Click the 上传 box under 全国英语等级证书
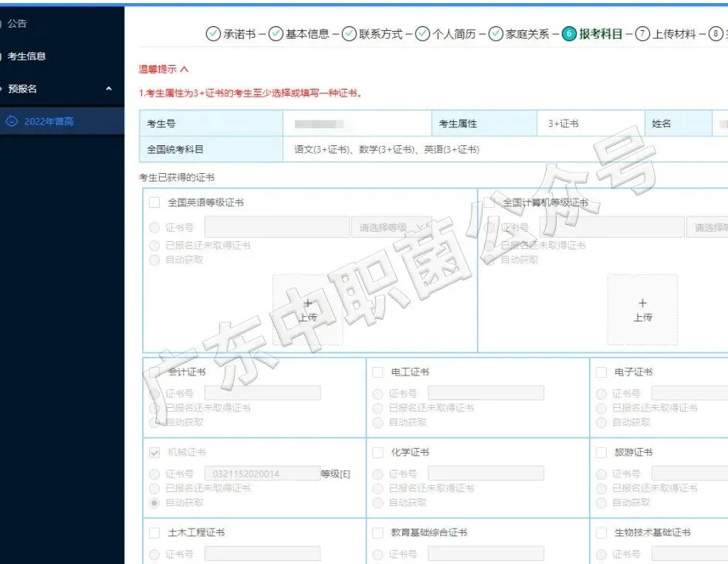This screenshot has width=728, height=564. coord(308,310)
